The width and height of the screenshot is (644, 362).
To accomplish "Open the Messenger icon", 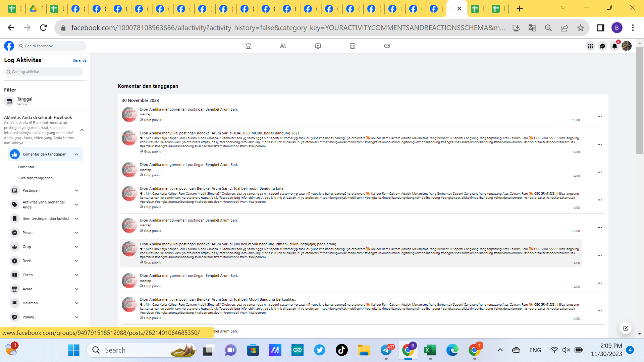I will 602,46.
